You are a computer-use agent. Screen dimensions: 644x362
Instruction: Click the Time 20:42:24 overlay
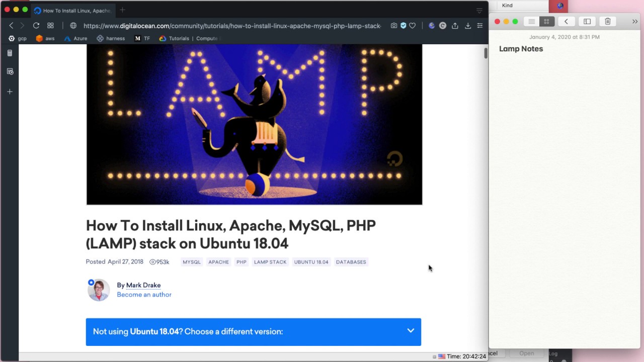[x=466, y=356]
